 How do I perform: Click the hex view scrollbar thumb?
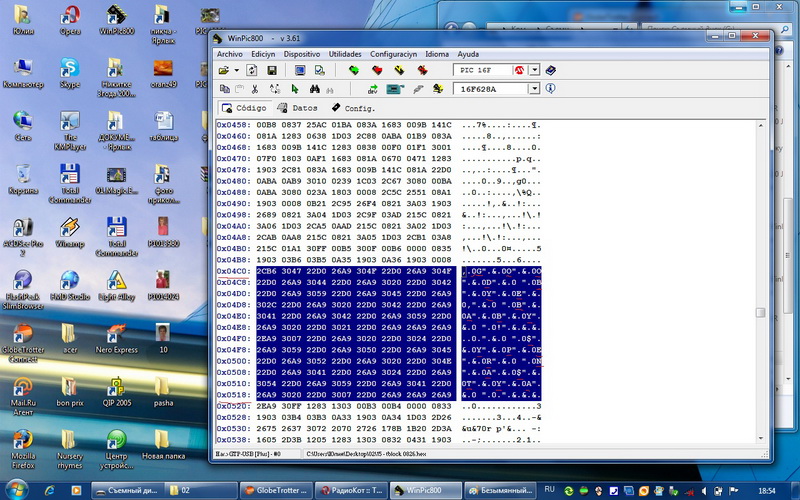760,312
